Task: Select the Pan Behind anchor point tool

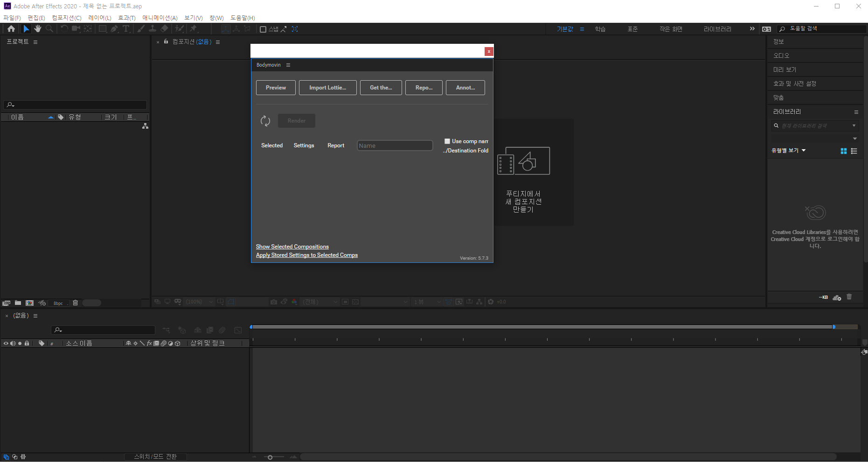Action: point(88,29)
